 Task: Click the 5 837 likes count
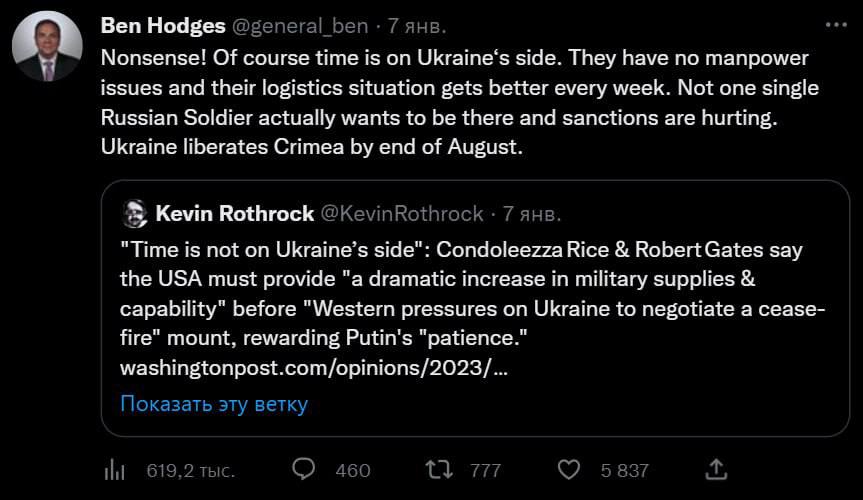625,470
